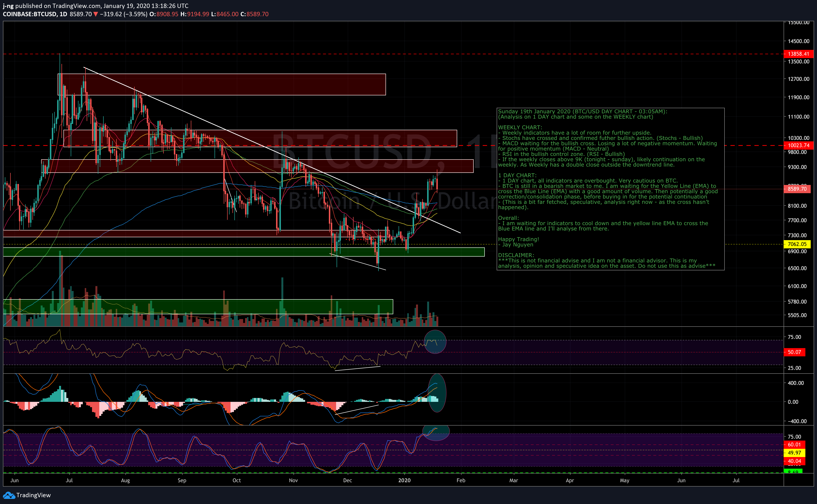Screen dimensions: 817x504
Task: Click the TradingView wordmark beside the logo
Action: [34, 495]
